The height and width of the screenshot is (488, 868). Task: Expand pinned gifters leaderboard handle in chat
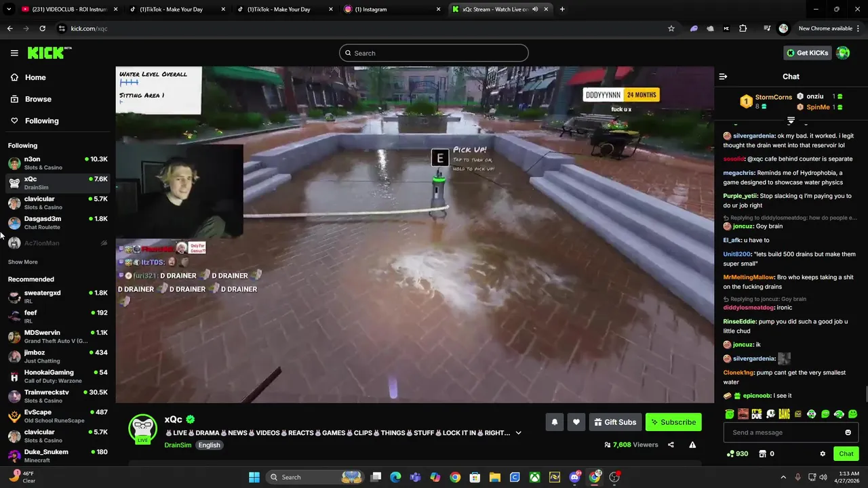coord(791,120)
